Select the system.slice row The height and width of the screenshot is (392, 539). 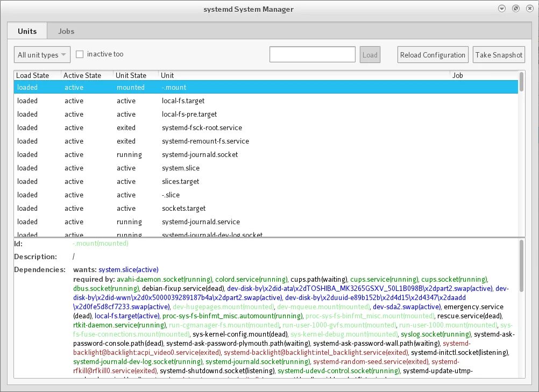pos(266,168)
